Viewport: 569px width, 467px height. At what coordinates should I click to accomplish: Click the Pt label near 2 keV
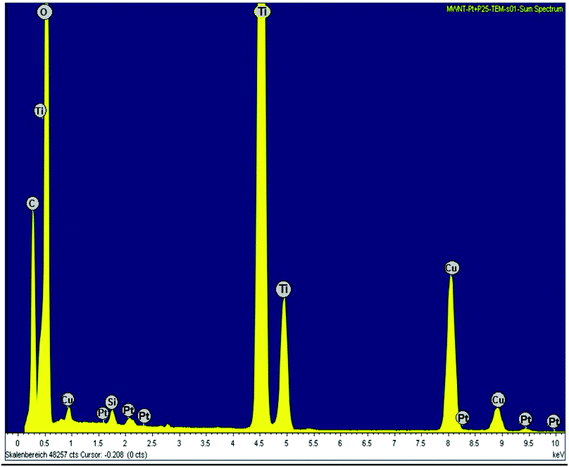128,410
